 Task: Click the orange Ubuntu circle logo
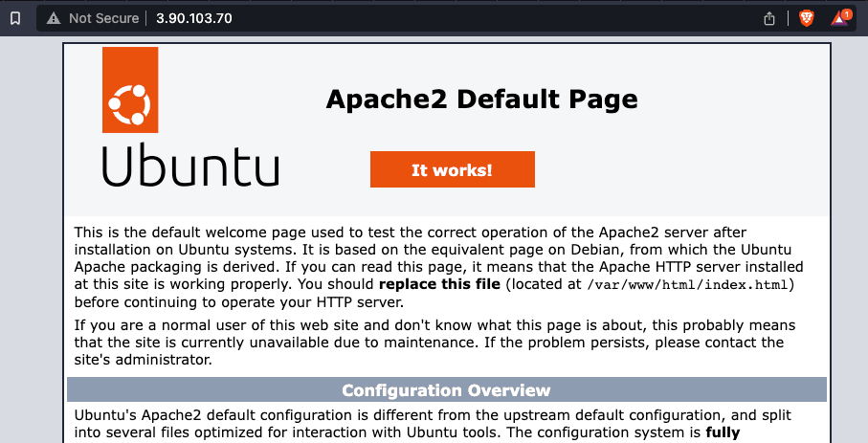pos(130,90)
